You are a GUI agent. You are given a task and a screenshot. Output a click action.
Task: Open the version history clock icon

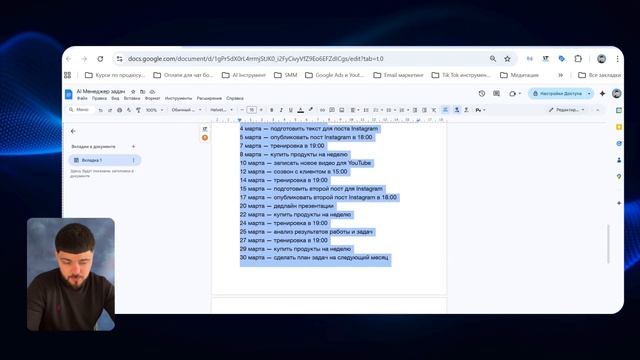point(482,93)
